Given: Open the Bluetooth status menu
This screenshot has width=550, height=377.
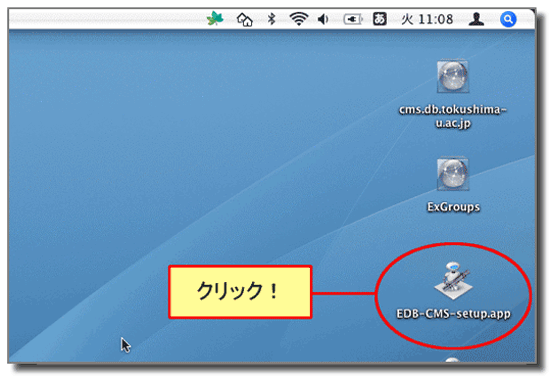Looking at the screenshot, I should pos(271,19).
